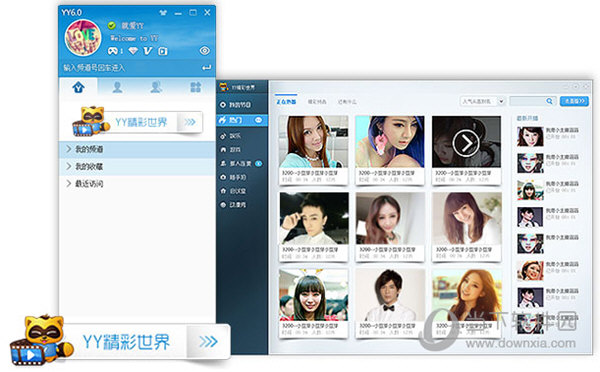Open the first avatar in the 最新开播 list

coord(530,137)
